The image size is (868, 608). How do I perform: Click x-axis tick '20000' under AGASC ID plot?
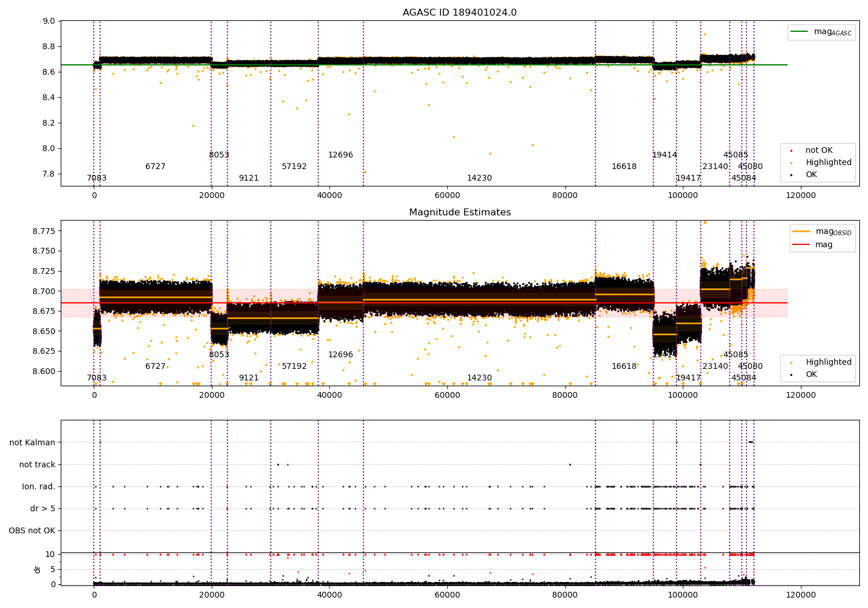click(x=212, y=196)
